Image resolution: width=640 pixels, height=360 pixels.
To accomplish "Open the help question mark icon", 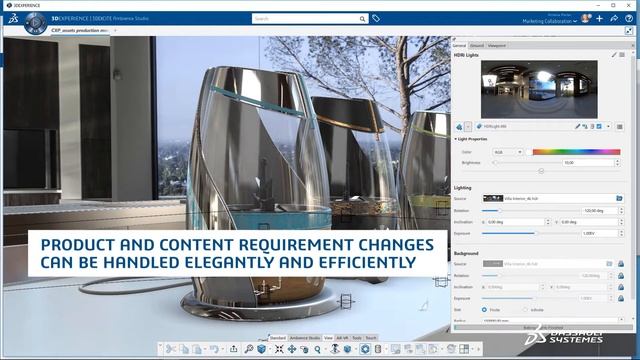I will 629,18.
